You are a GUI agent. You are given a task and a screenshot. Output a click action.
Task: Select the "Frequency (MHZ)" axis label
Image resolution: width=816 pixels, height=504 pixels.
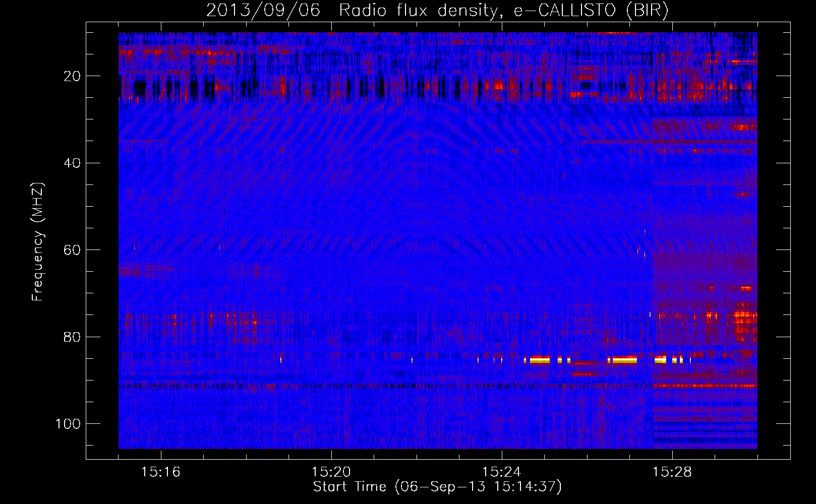tap(38, 242)
